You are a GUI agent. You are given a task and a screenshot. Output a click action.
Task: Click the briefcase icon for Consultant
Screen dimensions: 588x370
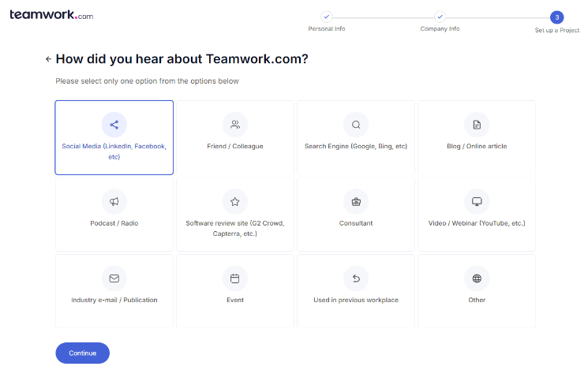[x=356, y=202]
